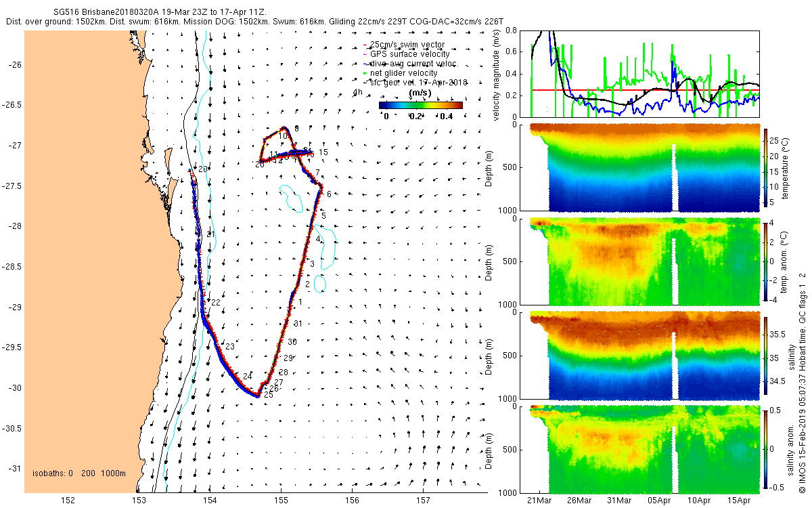Viewport: 812px width, 508px height.
Task: Click day marker 5 on the eastern track
Action: pyautogui.click(x=323, y=215)
